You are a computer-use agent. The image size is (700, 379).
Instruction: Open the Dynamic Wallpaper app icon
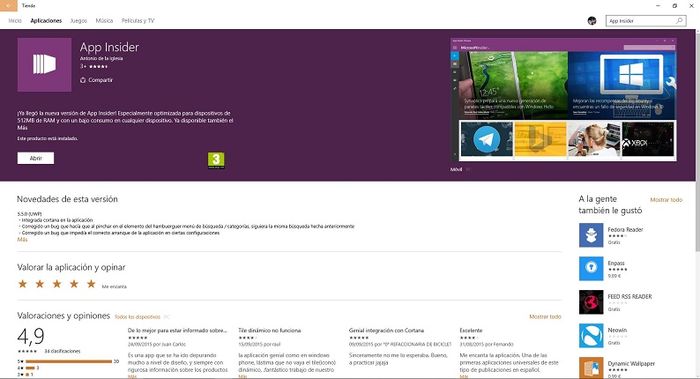591,368
